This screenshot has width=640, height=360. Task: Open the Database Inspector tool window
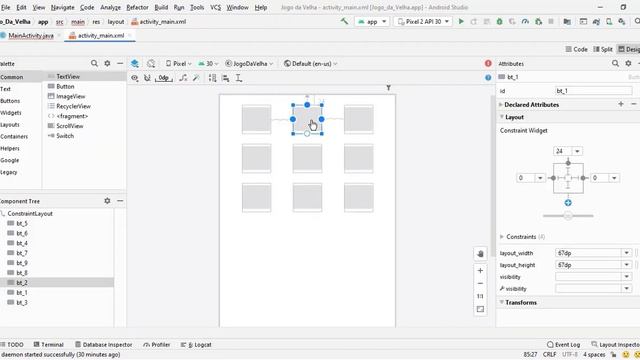click(104, 344)
